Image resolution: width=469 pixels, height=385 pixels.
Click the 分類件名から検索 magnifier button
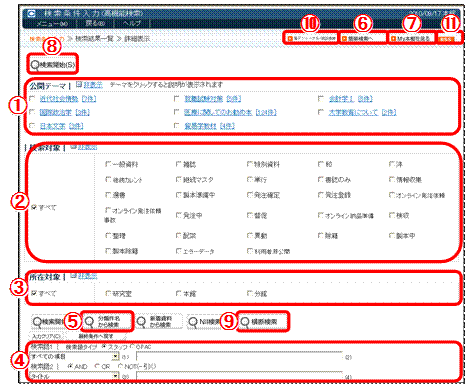[107, 321]
